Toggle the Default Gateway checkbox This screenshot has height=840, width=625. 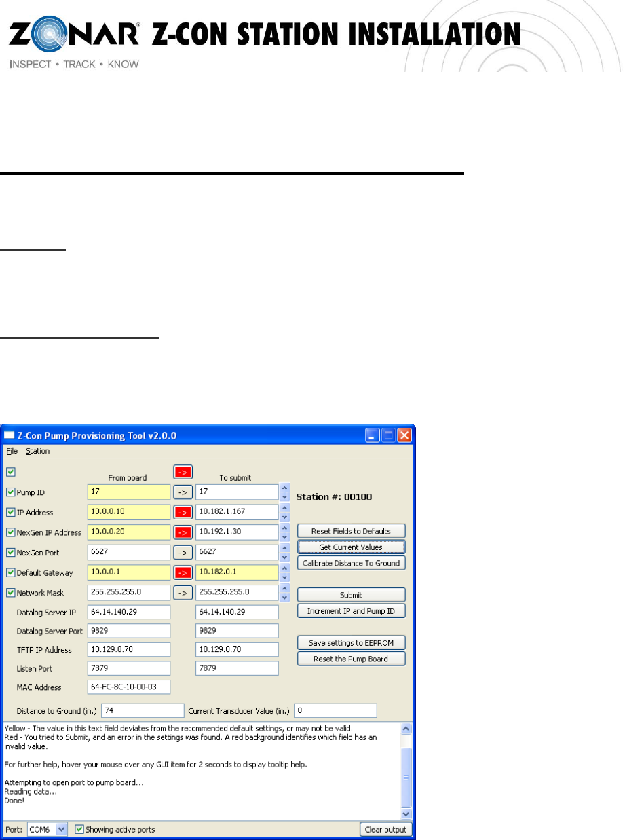tap(11, 572)
